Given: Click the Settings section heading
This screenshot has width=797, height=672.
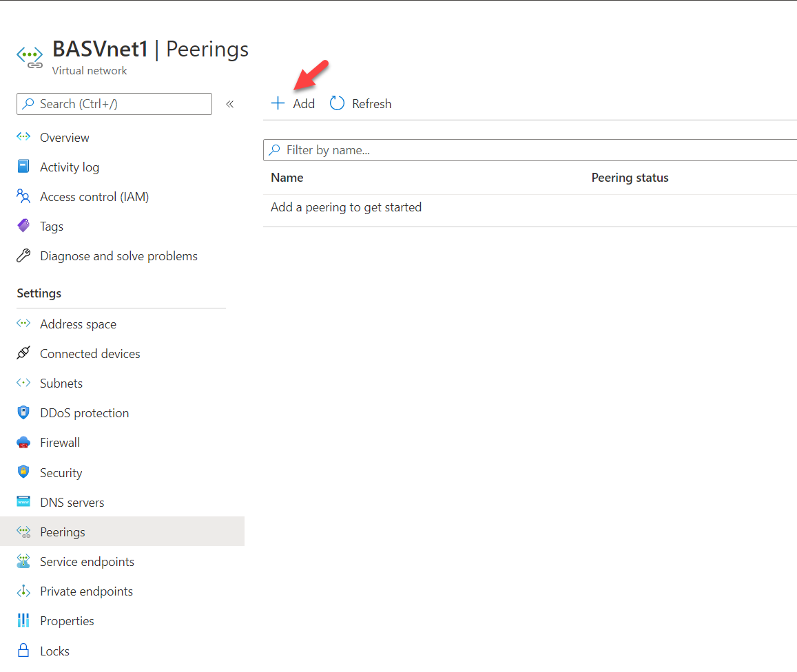Looking at the screenshot, I should (x=39, y=293).
